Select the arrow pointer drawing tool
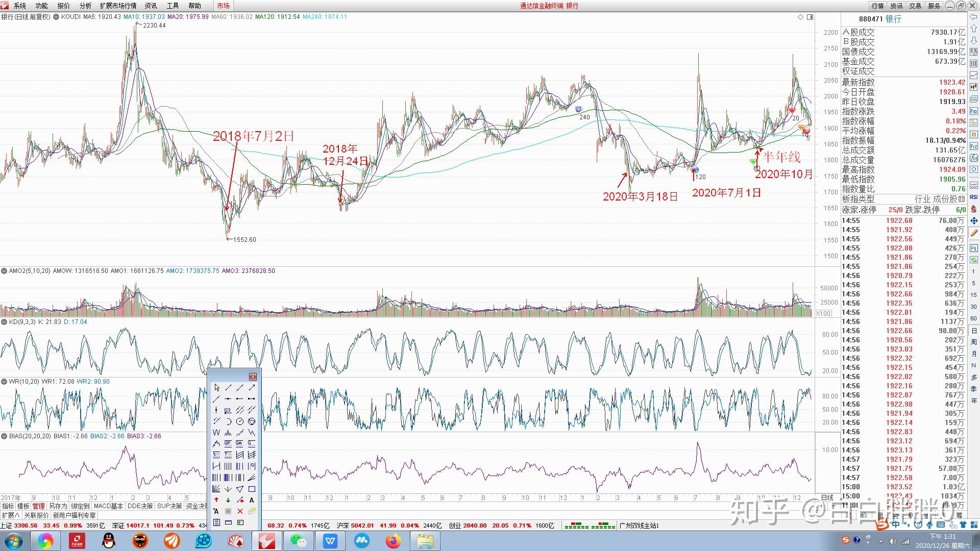This screenshot has height=551, width=980. click(216, 388)
